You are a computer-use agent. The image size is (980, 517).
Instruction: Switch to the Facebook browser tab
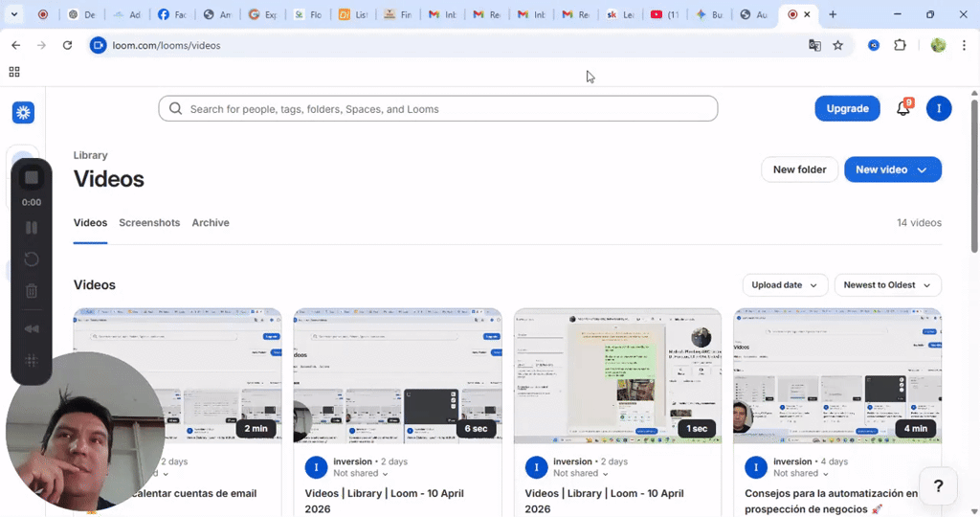click(x=173, y=14)
